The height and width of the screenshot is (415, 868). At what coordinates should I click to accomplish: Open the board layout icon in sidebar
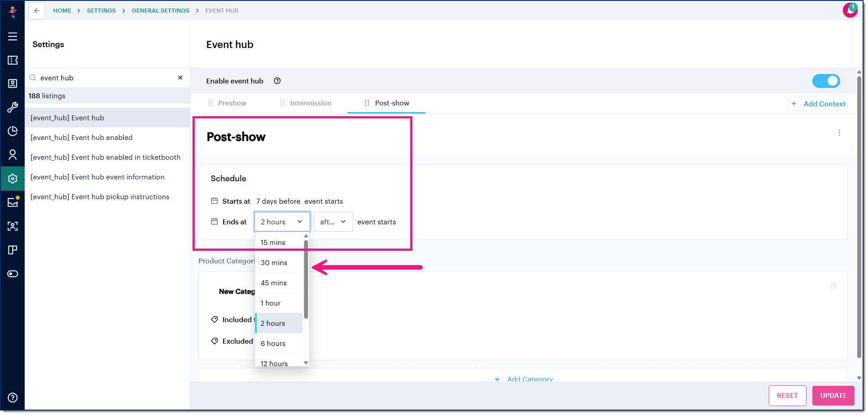13,250
